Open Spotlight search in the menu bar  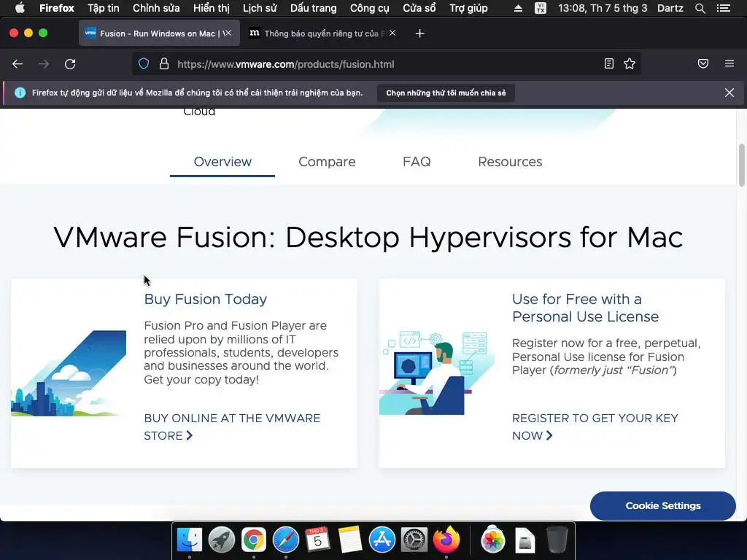[x=700, y=8]
